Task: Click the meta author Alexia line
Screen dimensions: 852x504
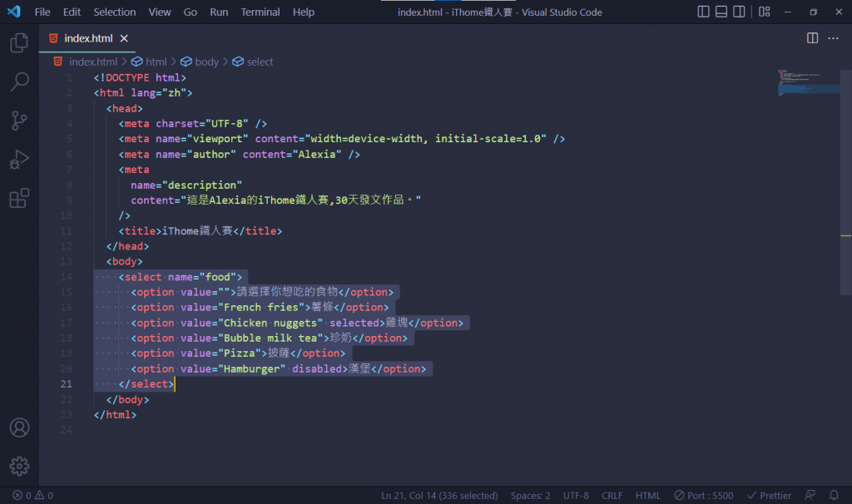Action: tap(239, 155)
